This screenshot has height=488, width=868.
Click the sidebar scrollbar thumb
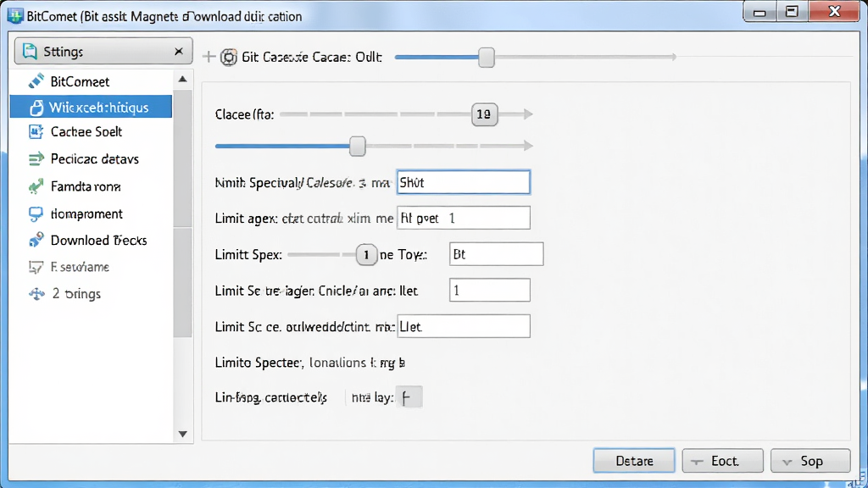(183, 213)
